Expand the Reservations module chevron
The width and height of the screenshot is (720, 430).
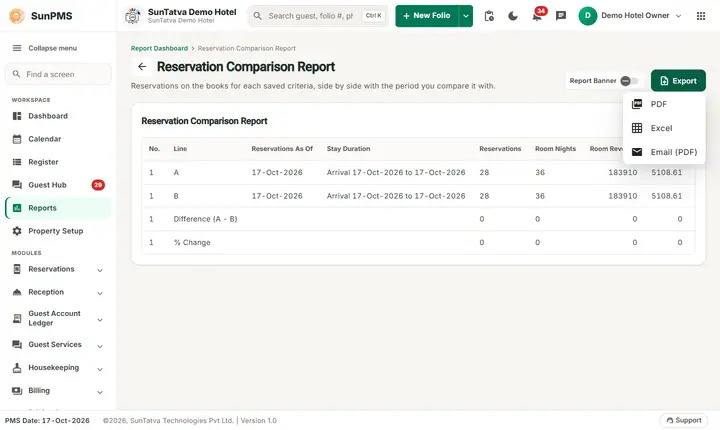click(x=100, y=270)
